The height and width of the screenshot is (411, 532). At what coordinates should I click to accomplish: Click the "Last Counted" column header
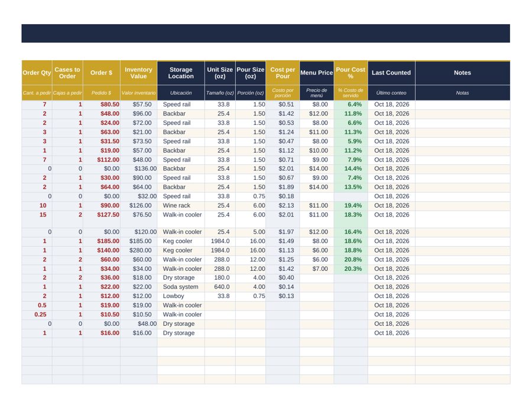[x=391, y=73]
